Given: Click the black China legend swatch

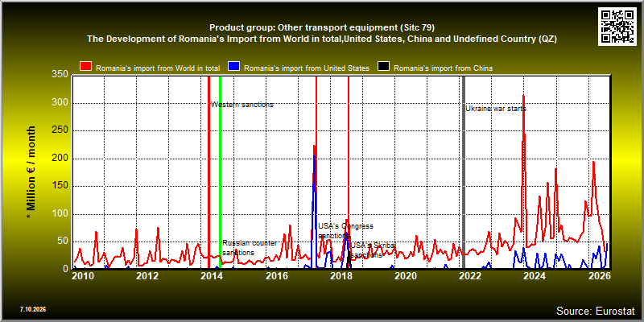Looking at the screenshot, I should pyautogui.click(x=383, y=67).
